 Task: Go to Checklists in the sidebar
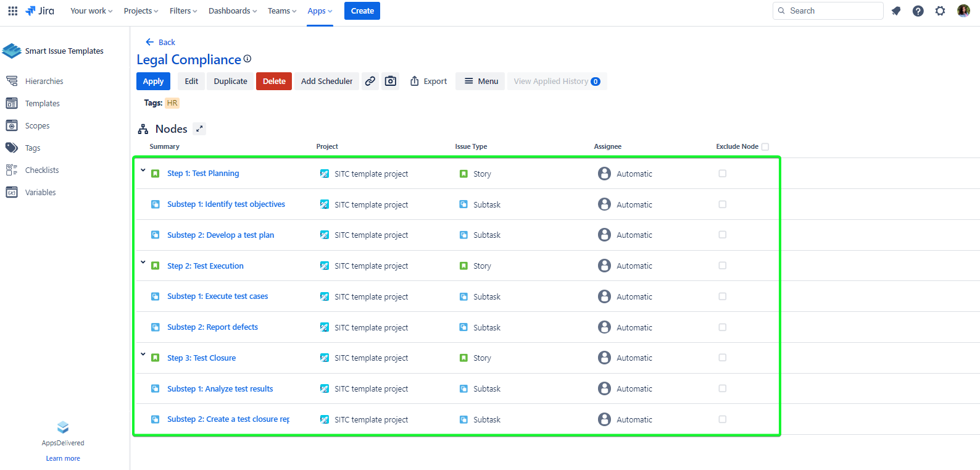click(42, 170)
